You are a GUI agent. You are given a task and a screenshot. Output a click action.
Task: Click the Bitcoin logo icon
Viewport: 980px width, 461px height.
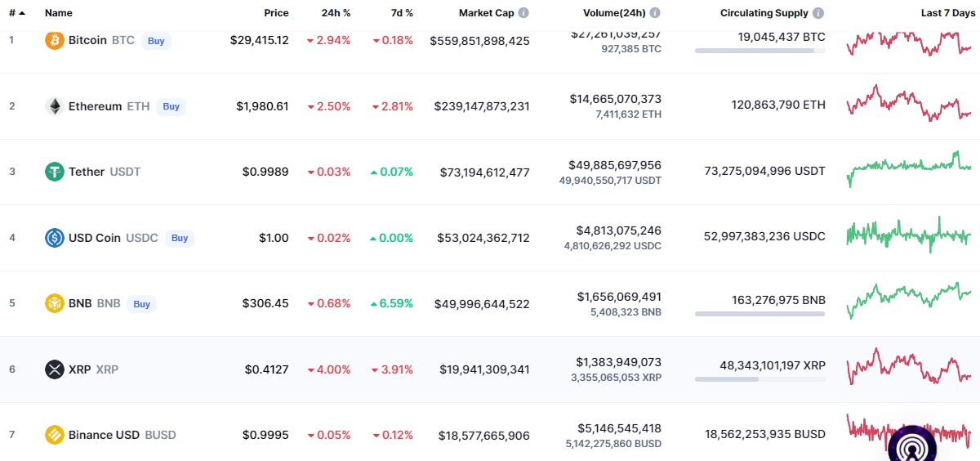[x=55, y=40]
